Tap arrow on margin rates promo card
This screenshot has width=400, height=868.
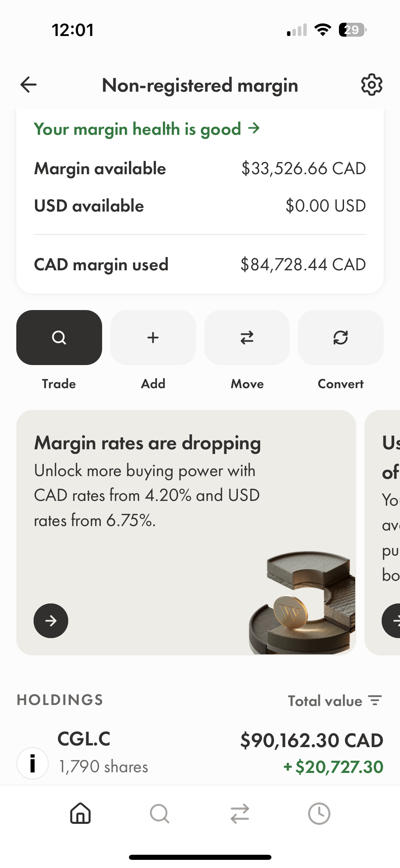51,620
